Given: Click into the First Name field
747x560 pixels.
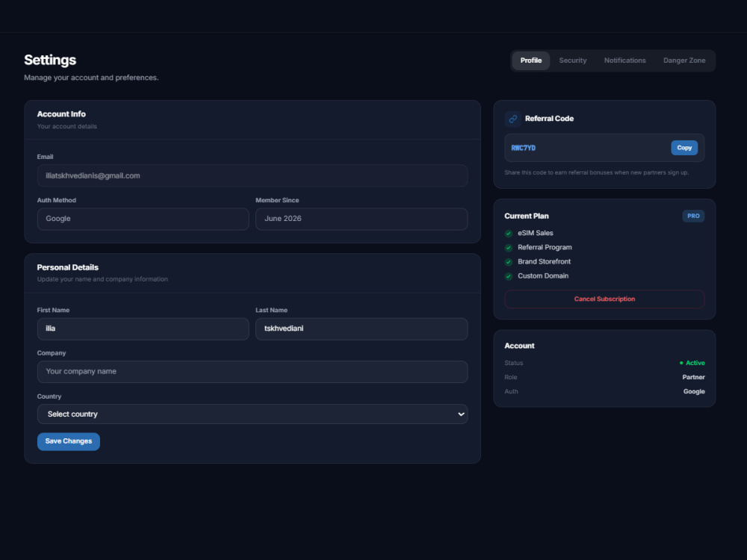Looking at the screenshot, I should pyautogui.click(x=143, y=329).
